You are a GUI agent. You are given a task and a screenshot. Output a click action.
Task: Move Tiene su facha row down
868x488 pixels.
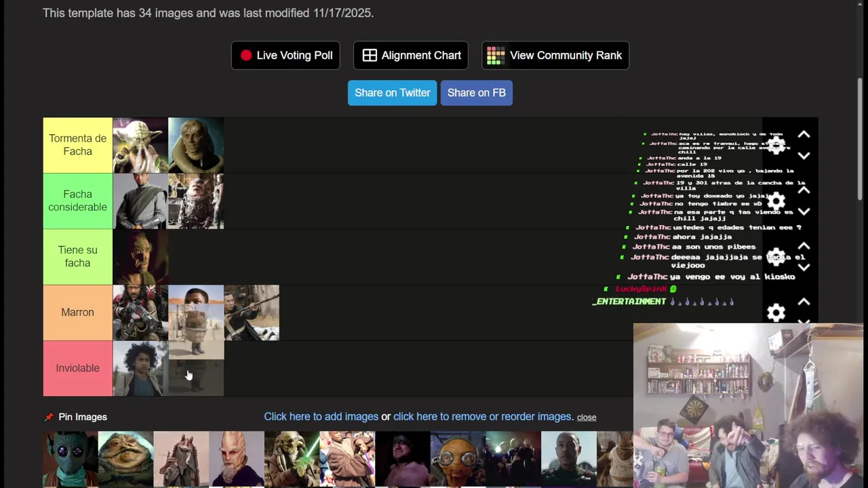tap(804, 266)
